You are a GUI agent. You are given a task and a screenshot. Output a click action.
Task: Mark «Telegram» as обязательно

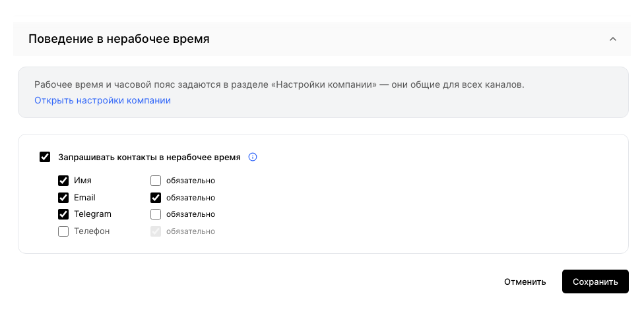(156, 214)
